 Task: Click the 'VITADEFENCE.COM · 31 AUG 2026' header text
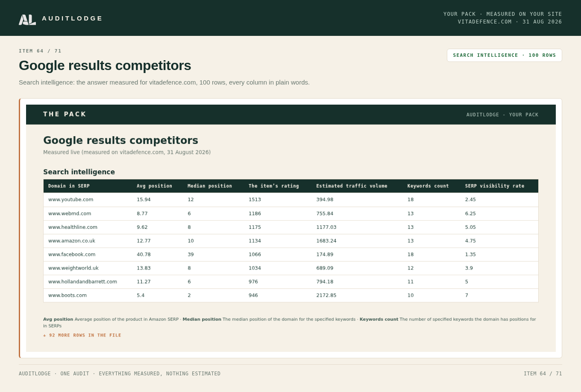coord(510,22)
